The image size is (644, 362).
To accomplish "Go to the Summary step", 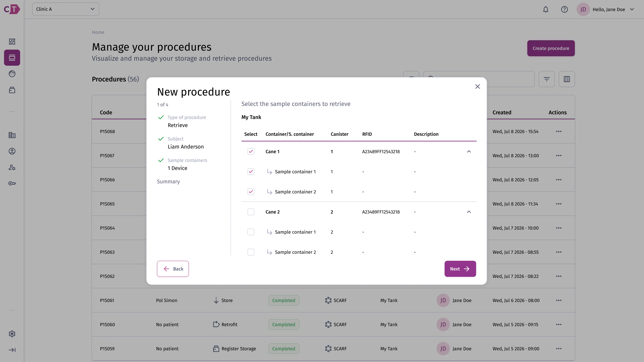I will click(168, 182).
